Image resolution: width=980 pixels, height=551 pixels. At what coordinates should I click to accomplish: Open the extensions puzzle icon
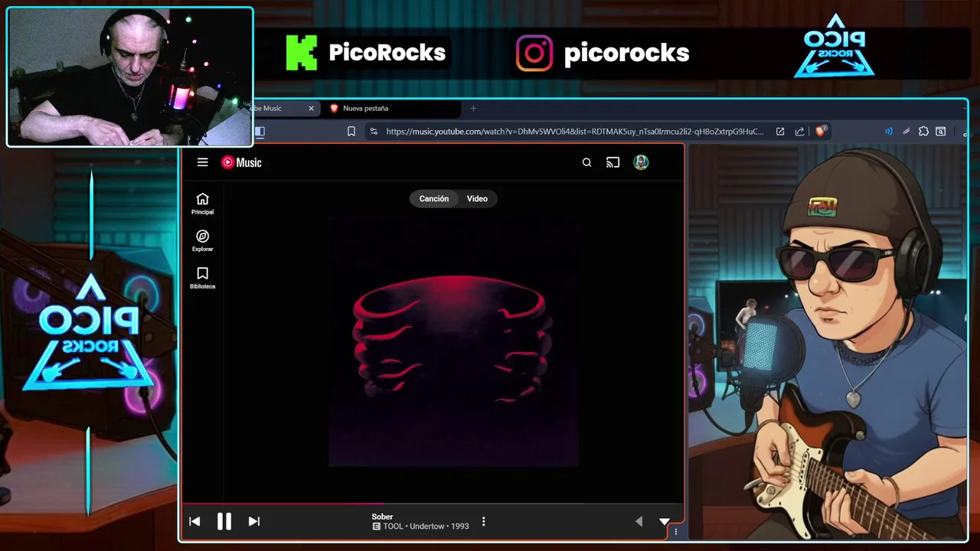(x=923, y=132)
